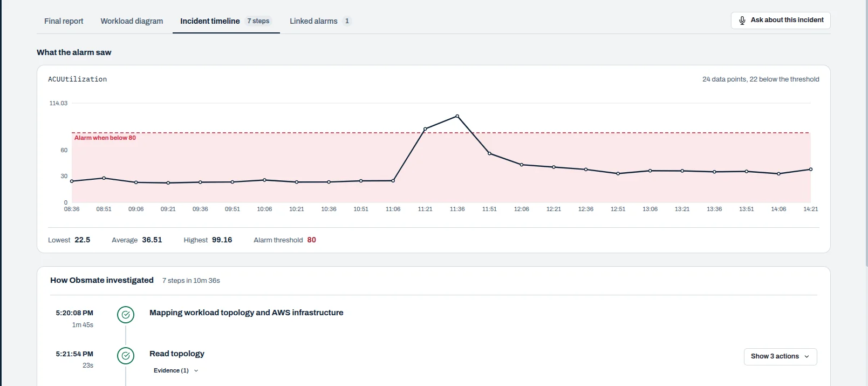This screenshot has height=386, width=868.
Task: Click the Ask about this incident button
Action: click(x=781, y=21)
